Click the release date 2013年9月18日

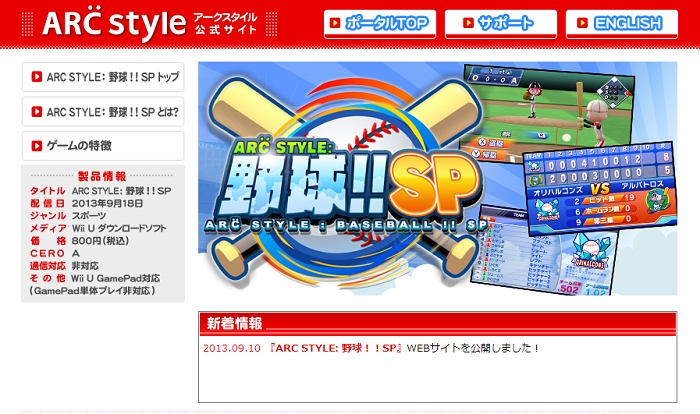108,203
